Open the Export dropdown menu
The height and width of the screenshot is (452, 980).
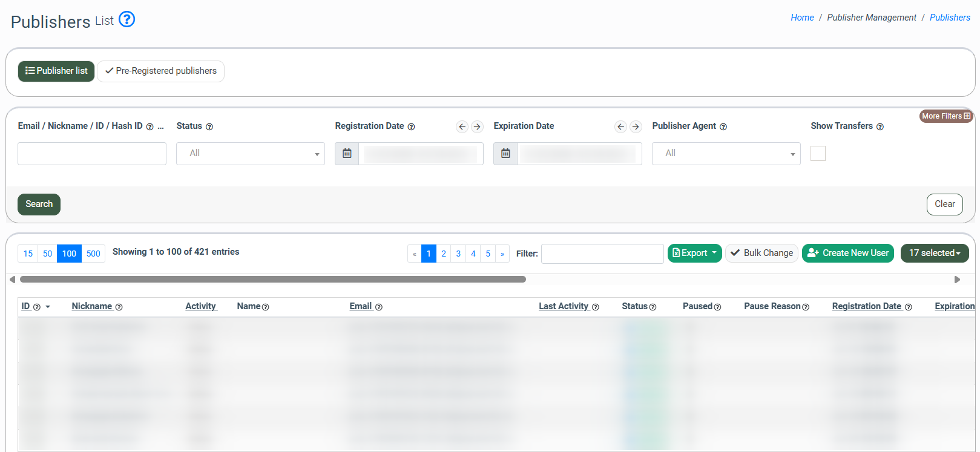pyautogui.click(x=694, y=253)
